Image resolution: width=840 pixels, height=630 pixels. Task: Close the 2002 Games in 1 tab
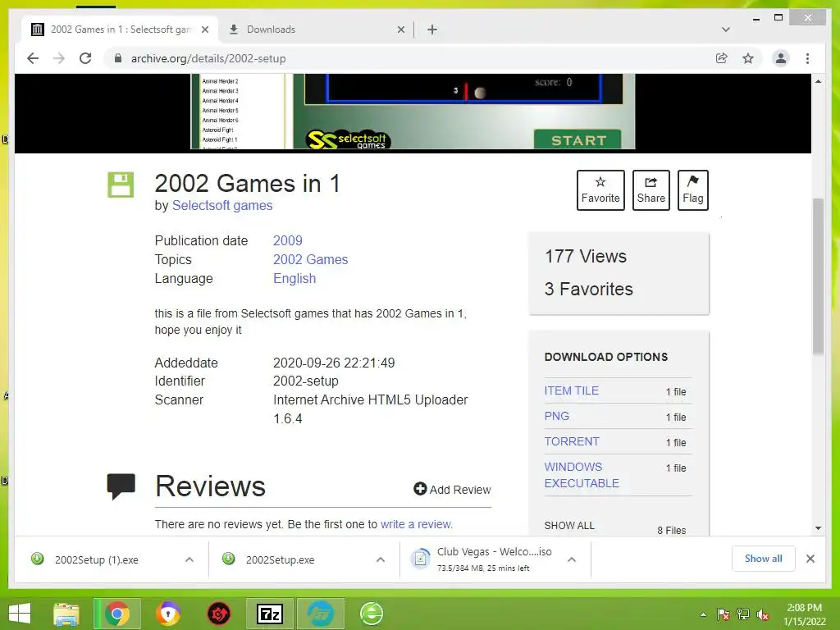204,30
